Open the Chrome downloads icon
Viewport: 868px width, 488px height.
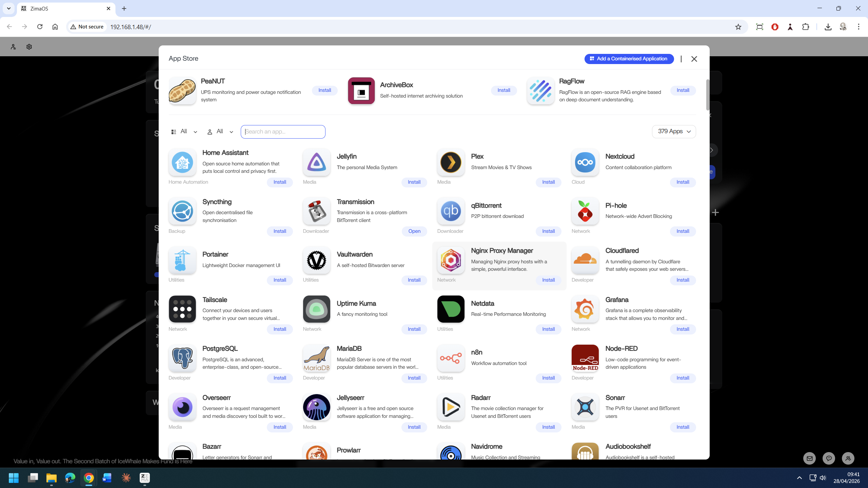point(828,27)
